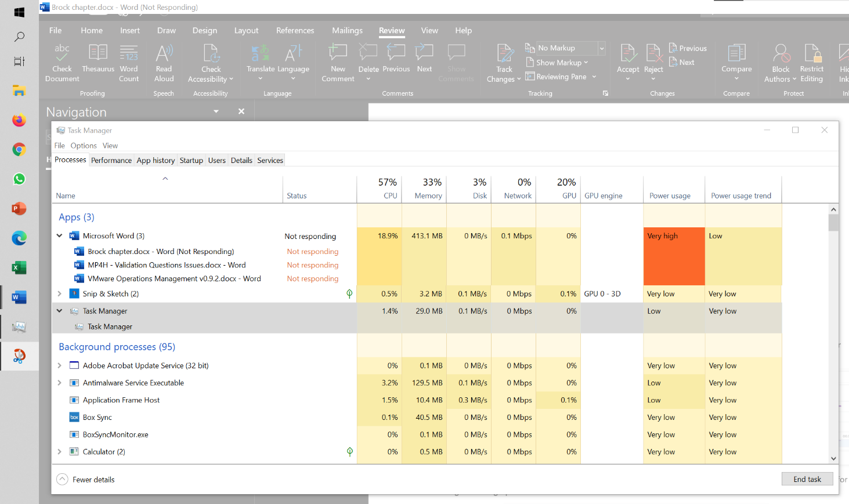Open WhatsApp from the taskbar
The width and height of the screenshot is (849, 504).
click(x=19, y=179)
